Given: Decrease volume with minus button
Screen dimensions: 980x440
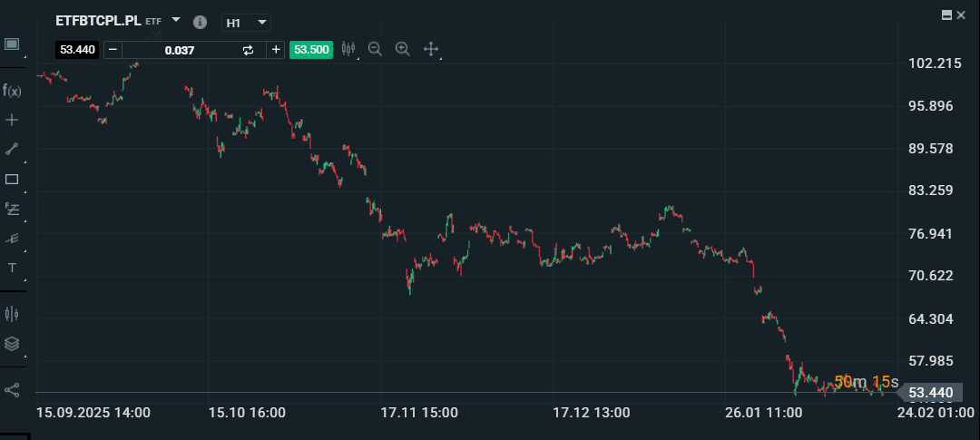Looking at the screenshot, I should point(113,49).
